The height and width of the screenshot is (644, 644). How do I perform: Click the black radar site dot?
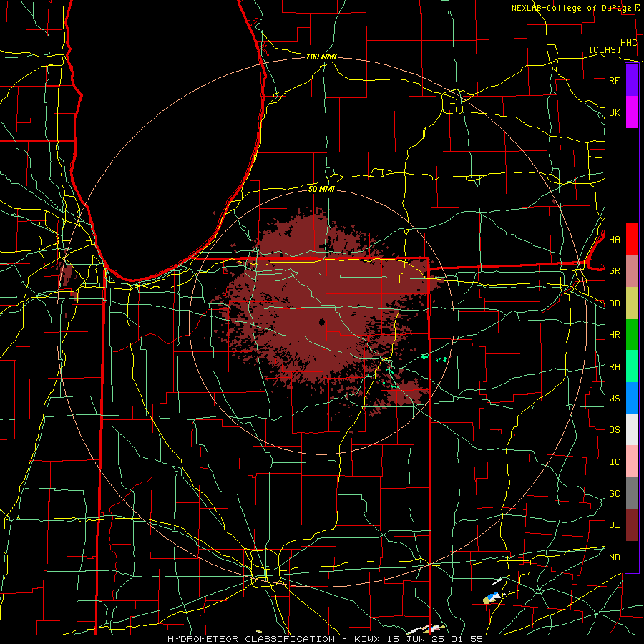(x=322, y=322)
